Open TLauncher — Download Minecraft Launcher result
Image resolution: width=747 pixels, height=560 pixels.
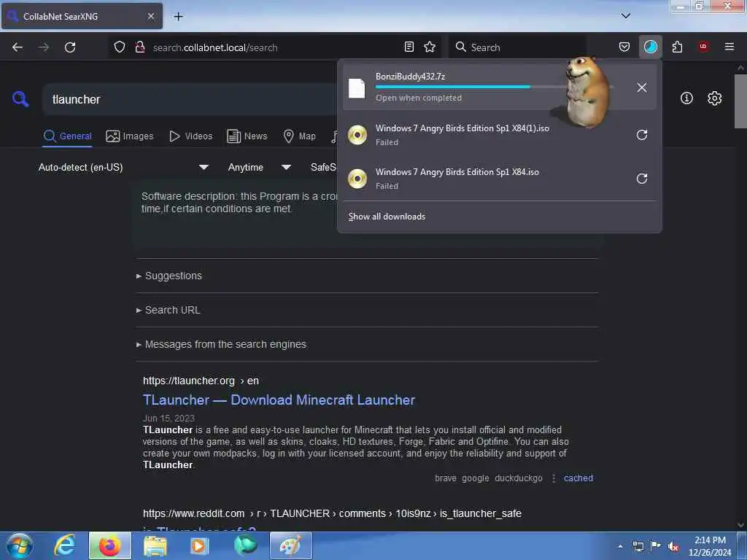pos(279,400)
